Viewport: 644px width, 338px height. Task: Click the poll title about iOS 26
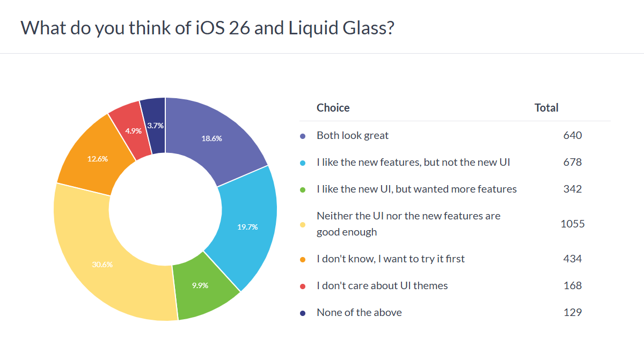point(207,28)
